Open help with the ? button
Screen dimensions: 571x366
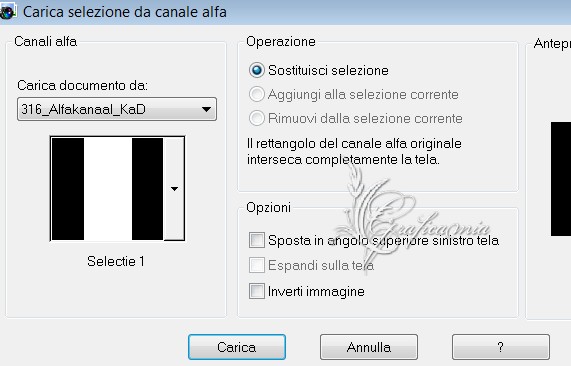click(501, 347)
